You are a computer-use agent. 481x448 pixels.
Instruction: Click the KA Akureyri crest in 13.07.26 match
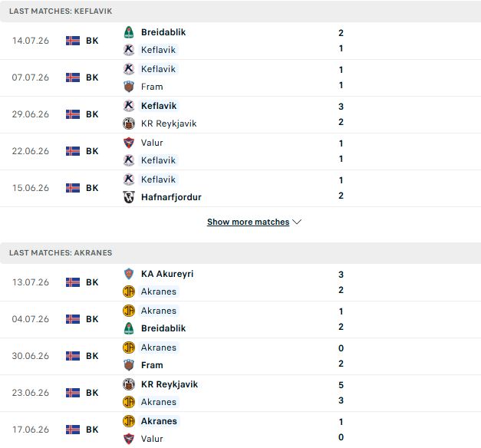[x=129, y=274]
